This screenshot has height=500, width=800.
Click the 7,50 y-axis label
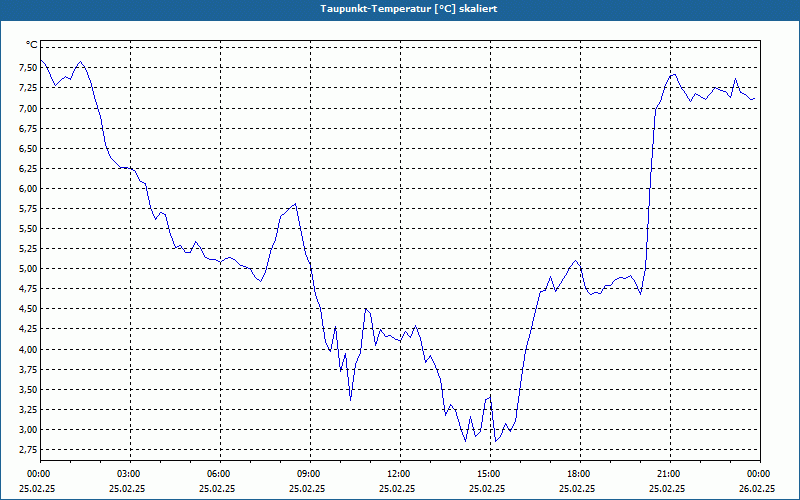point(27,68)
